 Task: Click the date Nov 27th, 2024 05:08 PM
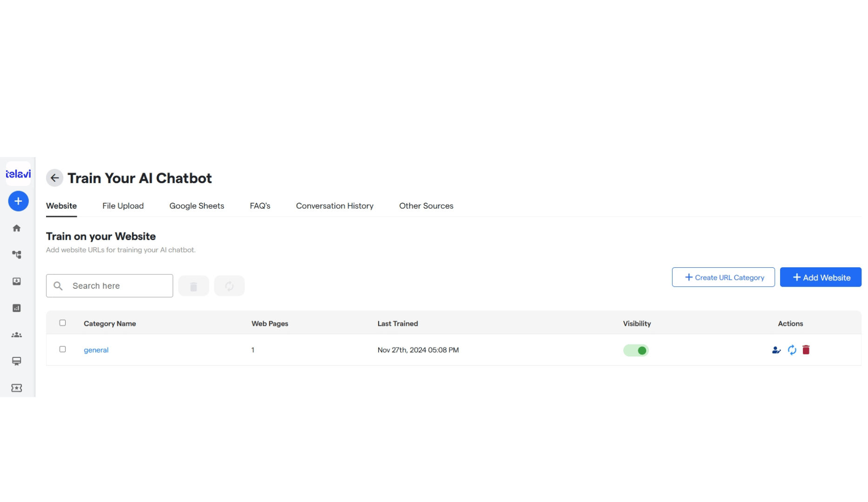(x=418, y=350)
